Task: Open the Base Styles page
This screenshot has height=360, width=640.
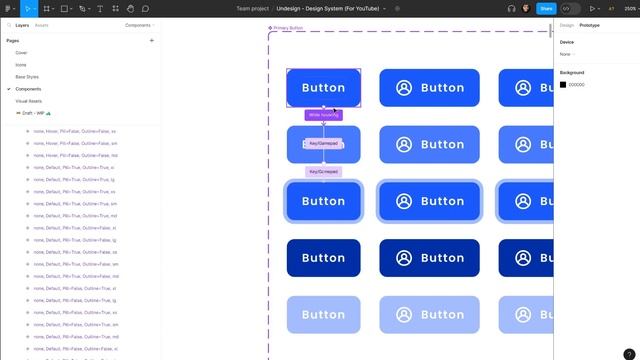Action: [x=27, y=77]
